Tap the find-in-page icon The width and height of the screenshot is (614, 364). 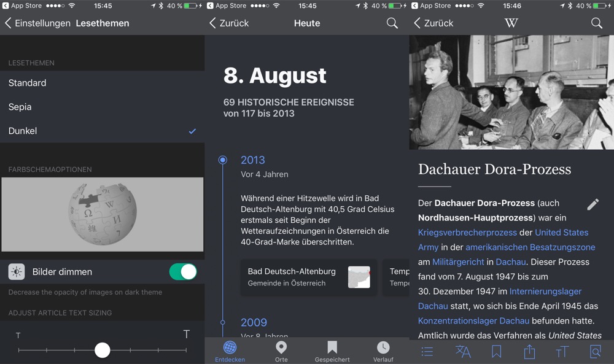tap(595, 351)
